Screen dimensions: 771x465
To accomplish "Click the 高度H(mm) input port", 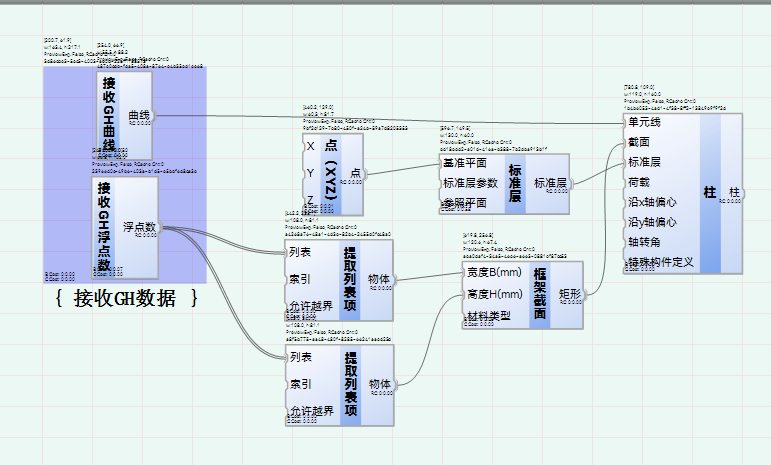I will tap(494, 294).
